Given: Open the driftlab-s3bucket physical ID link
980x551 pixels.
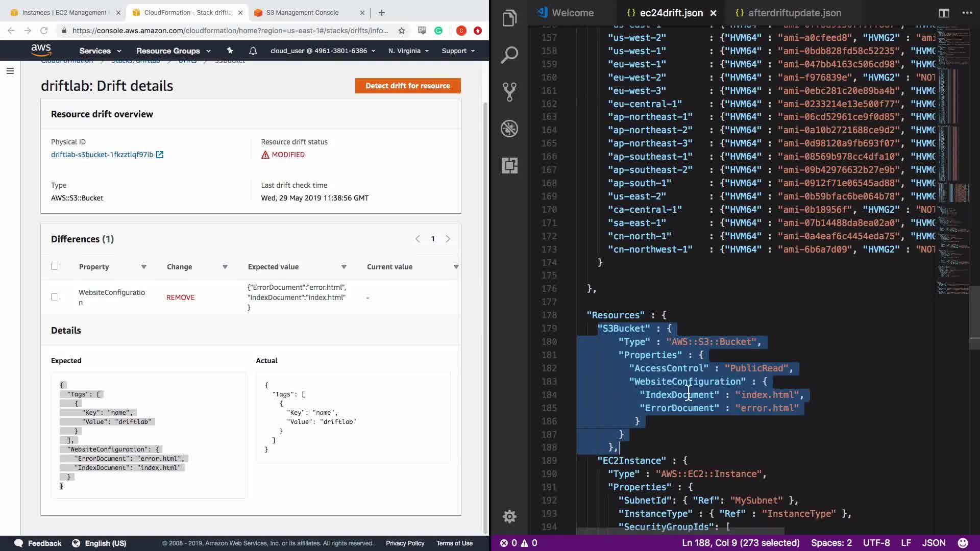Looking at the screenshot, I should click(102, 155).
